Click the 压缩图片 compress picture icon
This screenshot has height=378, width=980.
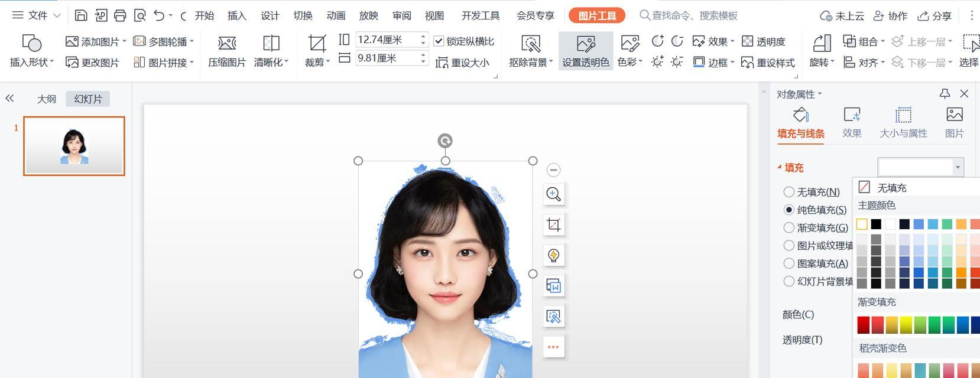[227, 44]
